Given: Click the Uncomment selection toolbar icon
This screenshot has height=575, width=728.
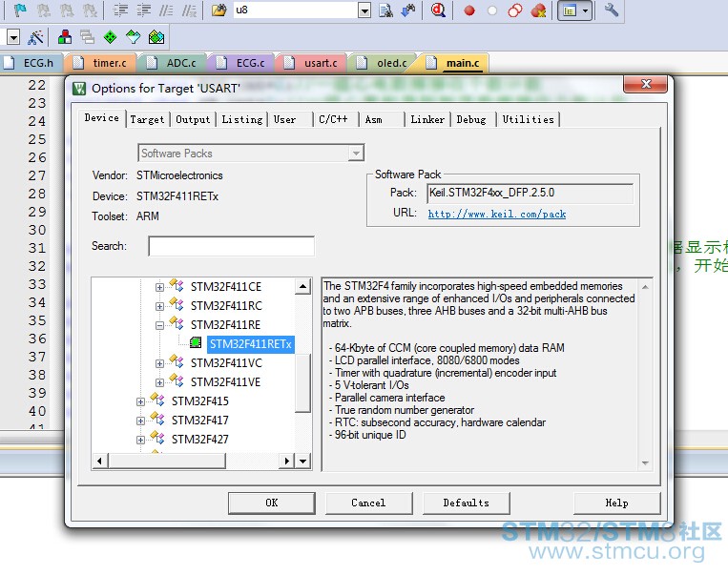Looking at the screenshot, I should coord(189,10).
